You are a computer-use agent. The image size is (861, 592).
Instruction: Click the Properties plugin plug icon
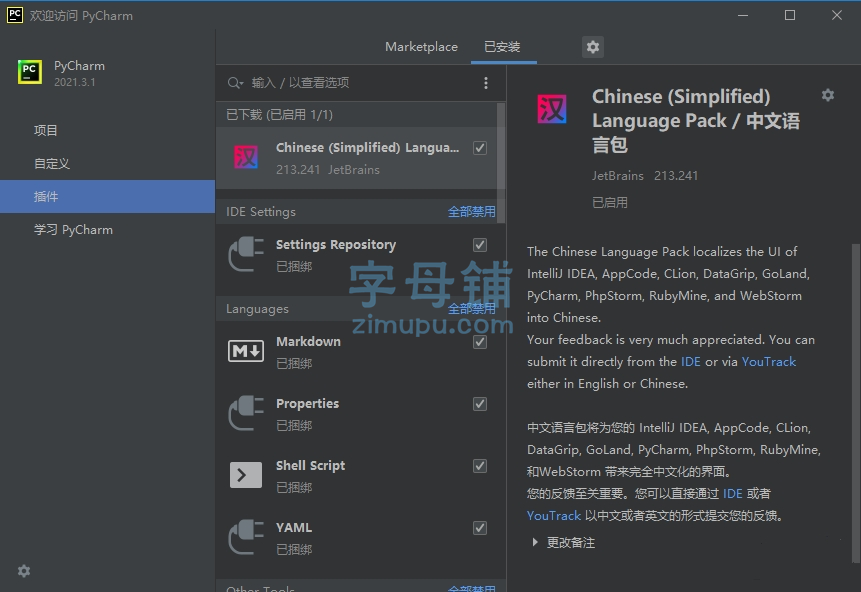click(x=245, y=414)
